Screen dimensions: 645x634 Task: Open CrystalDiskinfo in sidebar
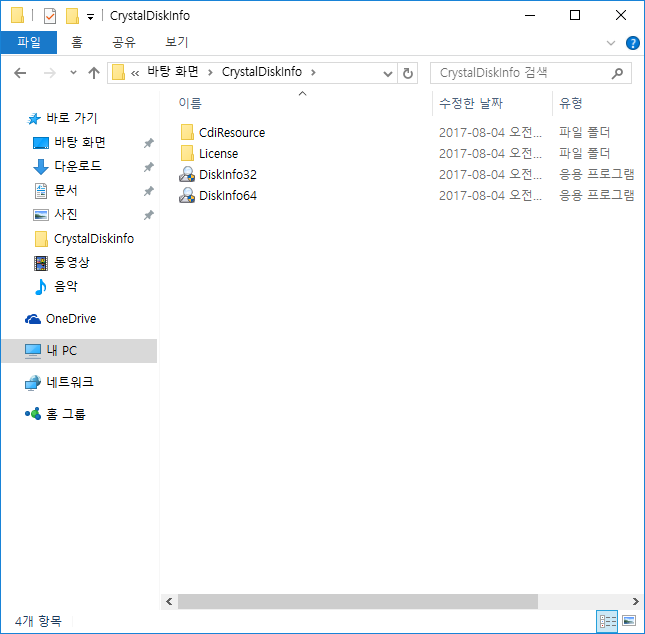[94, 239]
